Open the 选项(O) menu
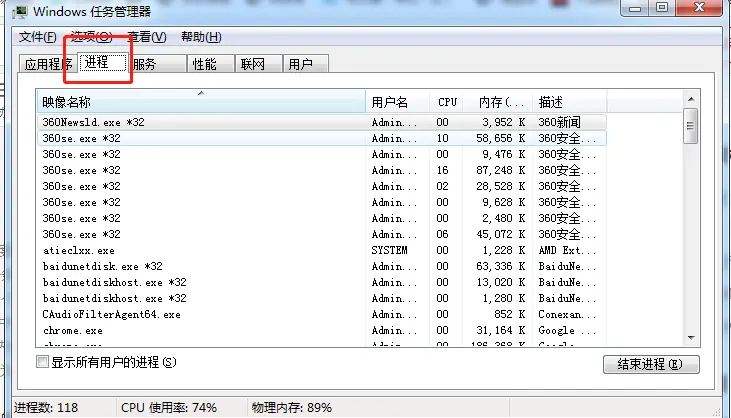This screenshot has width=731, height=418. (x=91, y=37)
